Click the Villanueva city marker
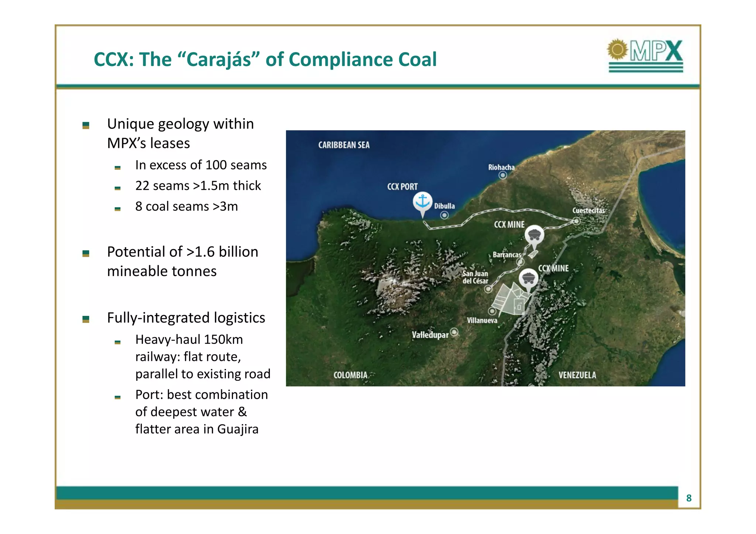 tap(492, 311)
